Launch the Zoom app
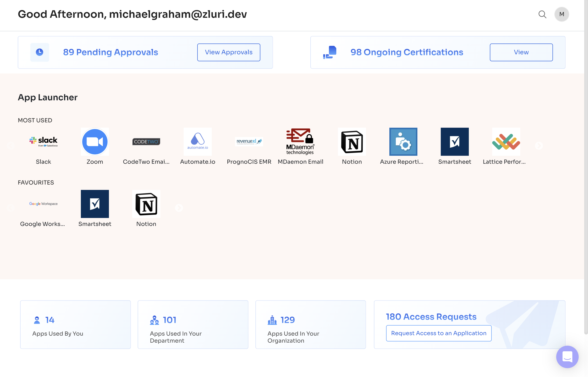This screenshot has width=588, height=377. point(95,142)
